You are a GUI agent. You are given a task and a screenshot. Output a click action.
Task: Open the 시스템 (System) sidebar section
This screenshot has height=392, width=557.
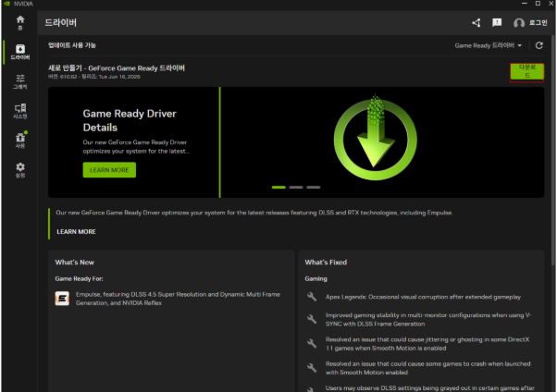point(20,111)
